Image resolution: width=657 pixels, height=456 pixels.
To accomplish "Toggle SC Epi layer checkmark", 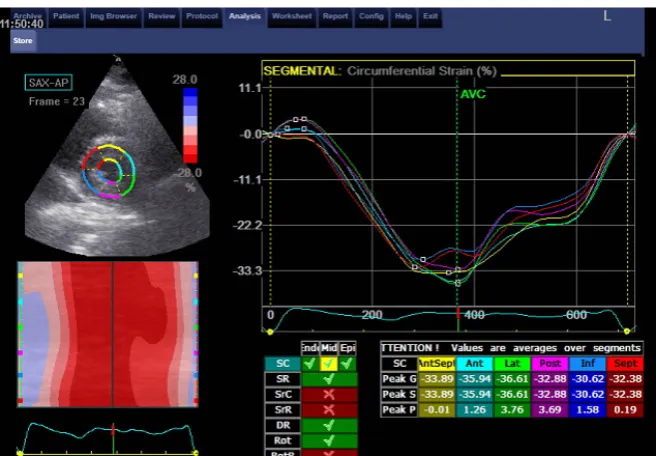I will tap(347, 364).
